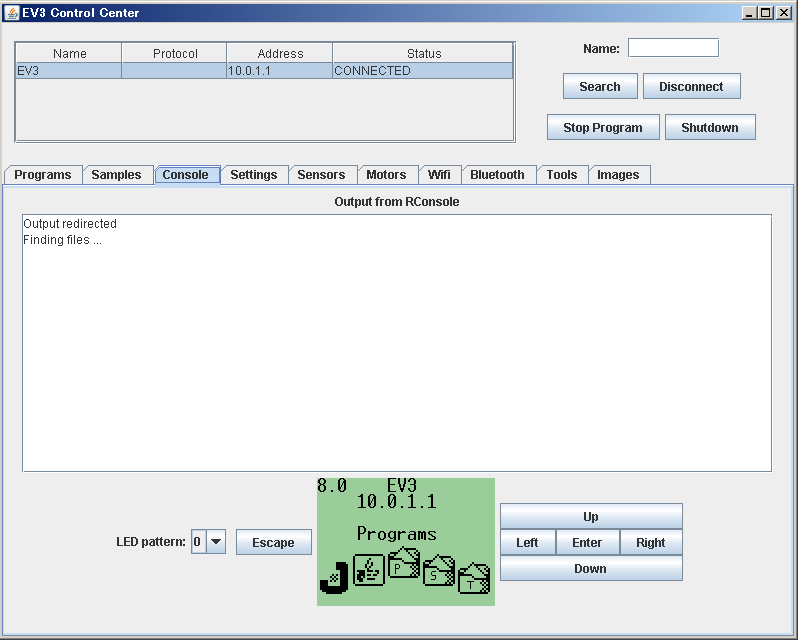Click the Status column header

423,53
